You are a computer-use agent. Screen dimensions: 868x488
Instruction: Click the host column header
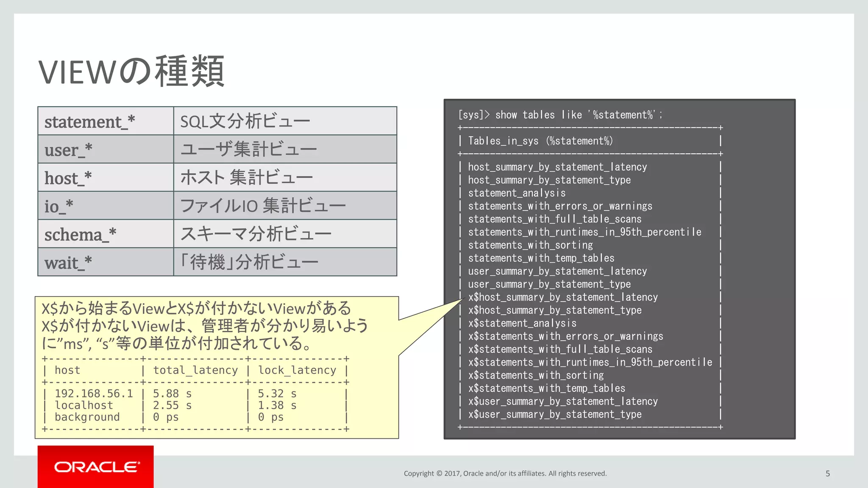pyautogui.click(x=67, y=370)
